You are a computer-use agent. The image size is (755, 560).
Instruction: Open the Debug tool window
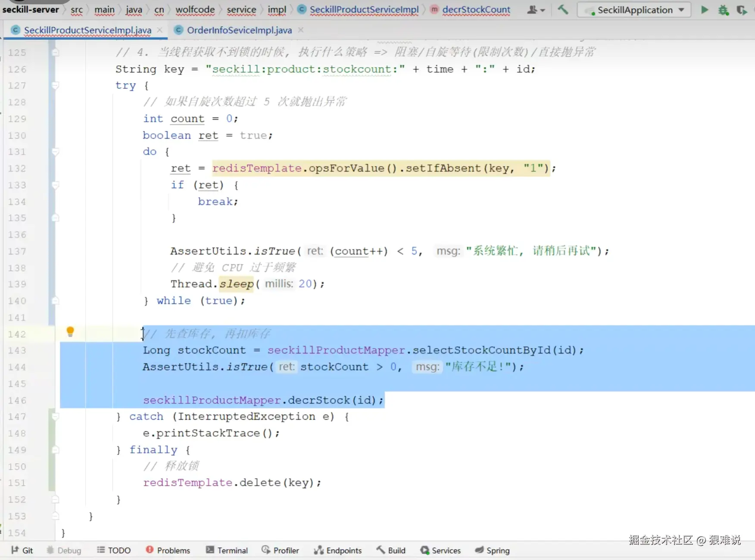(x=64, y=550)
